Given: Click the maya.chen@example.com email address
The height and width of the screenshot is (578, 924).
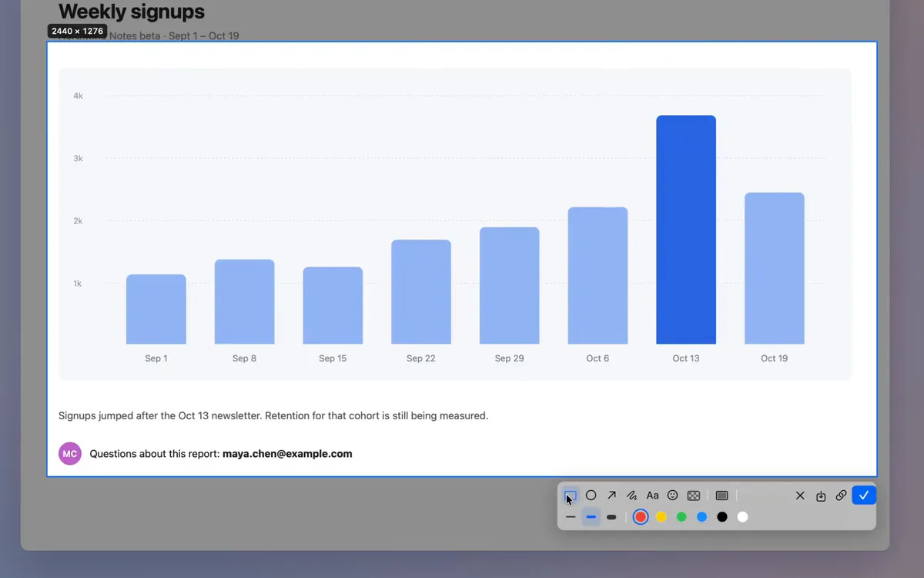Looking at the screenshot, I should point(287,454).
